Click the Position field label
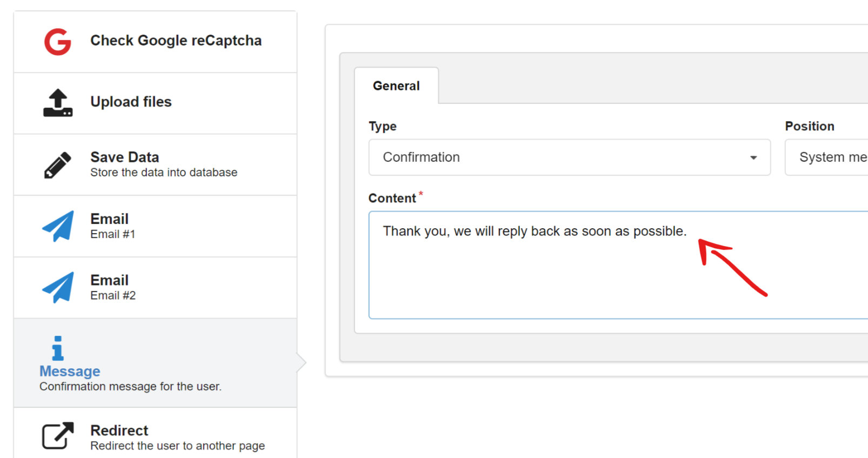 (x=810, y=126)
